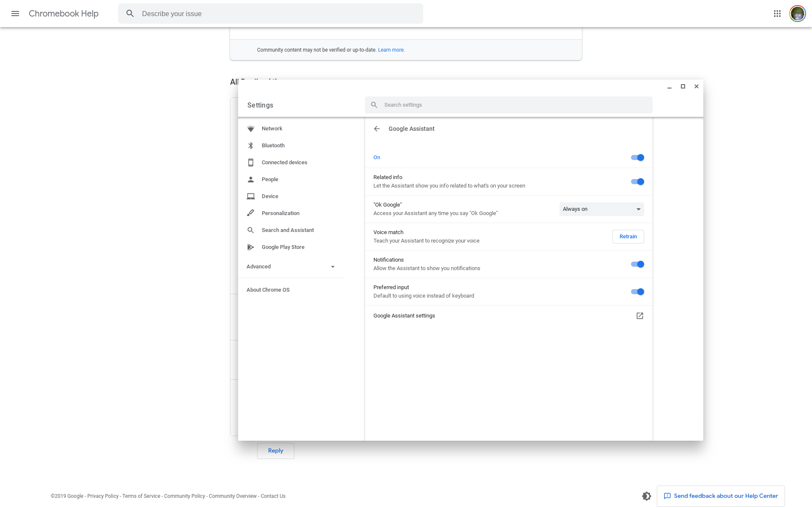
Task: Open the "Ok Google" Always on dropdown
Action: 601,209
